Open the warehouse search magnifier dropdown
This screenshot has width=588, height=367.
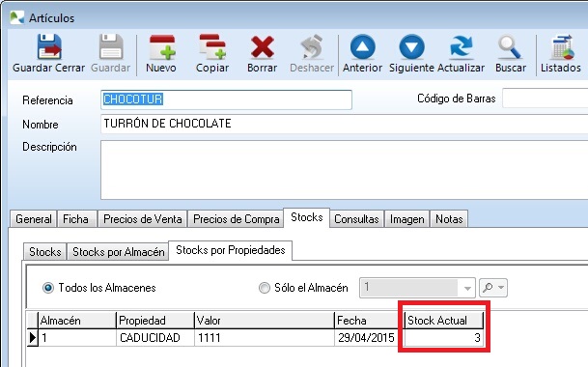click(x=493, y=288)
